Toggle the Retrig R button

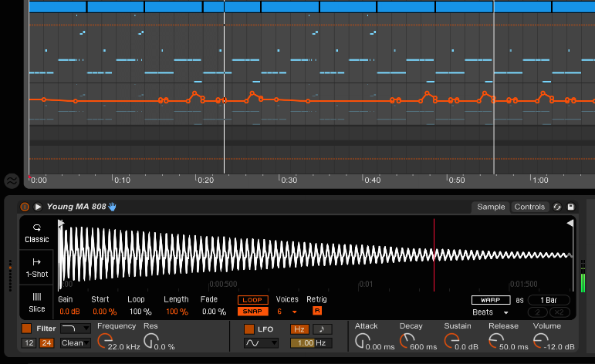click(317, 311)
